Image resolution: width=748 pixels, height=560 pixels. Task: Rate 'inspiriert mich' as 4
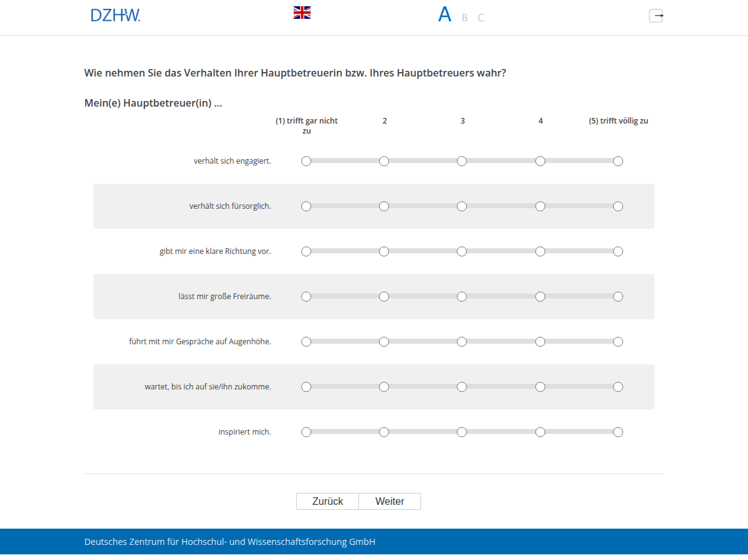pos(540,432)
